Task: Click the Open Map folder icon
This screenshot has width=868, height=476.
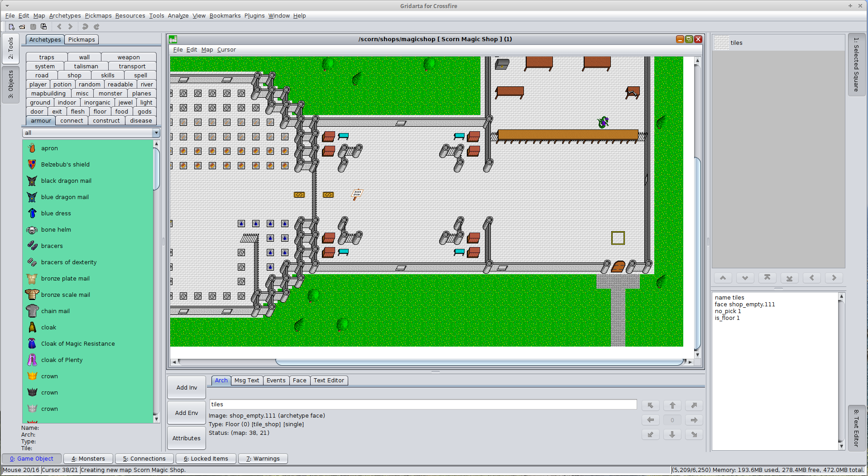Action: pos(22,27)
